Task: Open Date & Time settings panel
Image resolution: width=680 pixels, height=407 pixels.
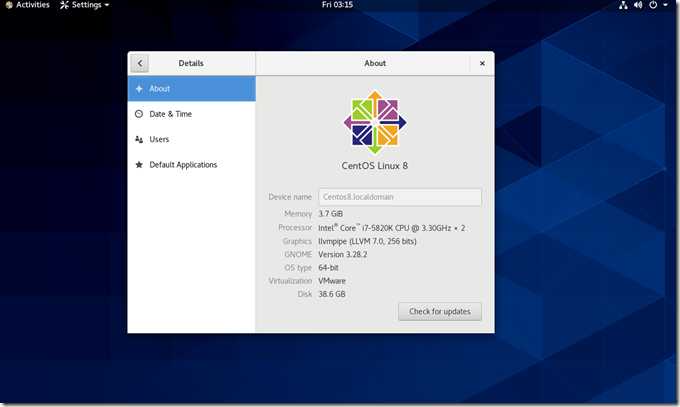Action: tap(192, 114)
